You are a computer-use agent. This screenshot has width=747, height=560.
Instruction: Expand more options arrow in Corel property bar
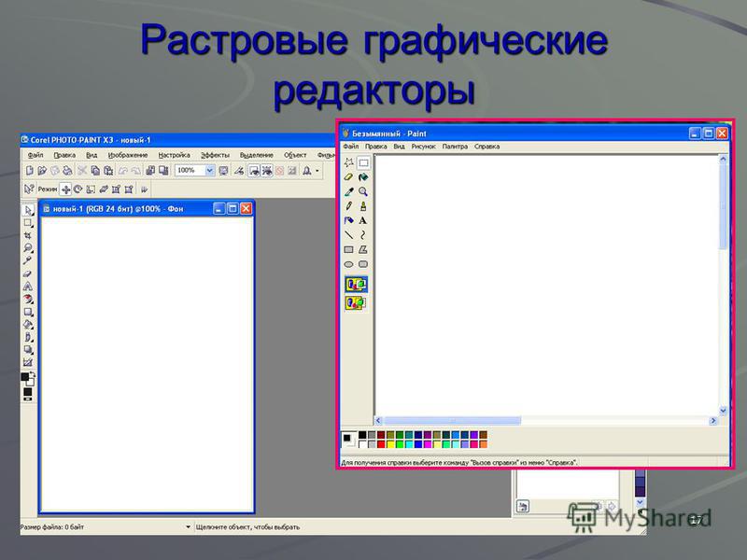(x=145, y=189)
